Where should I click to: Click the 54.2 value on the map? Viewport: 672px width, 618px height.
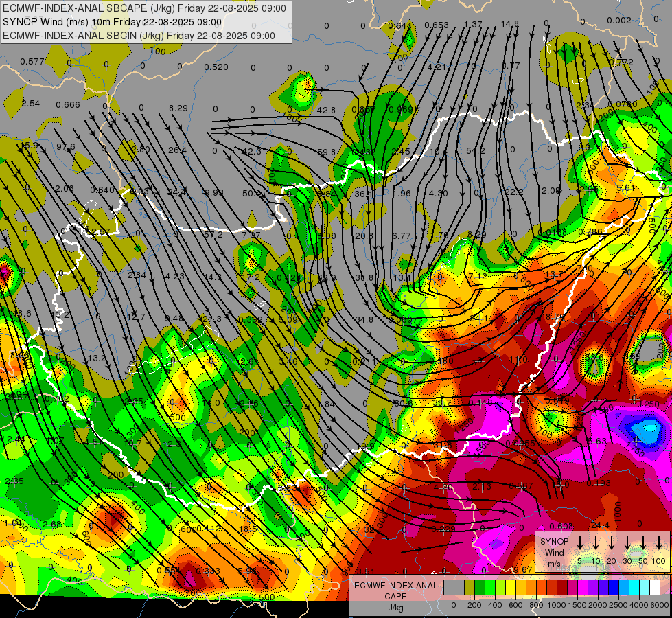tap(476, 151)
